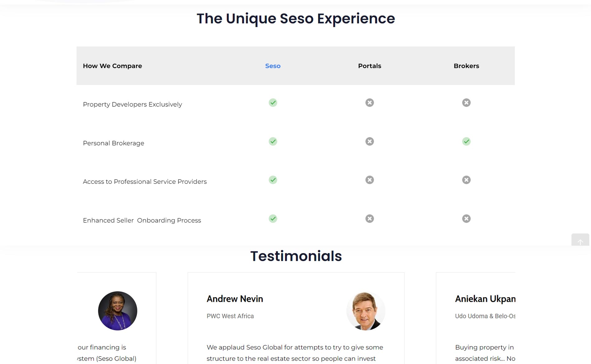Click Portals cross for Enhanced Seller Onboarding Process
The height and width of the screenshot is (364, 591).
(x=369, y=219)
